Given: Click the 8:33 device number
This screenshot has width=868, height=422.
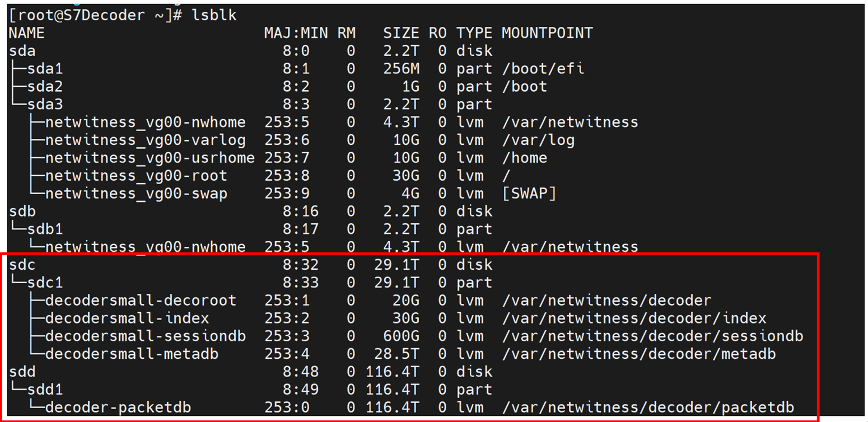Looking at the screenshot, I should 301,283.
